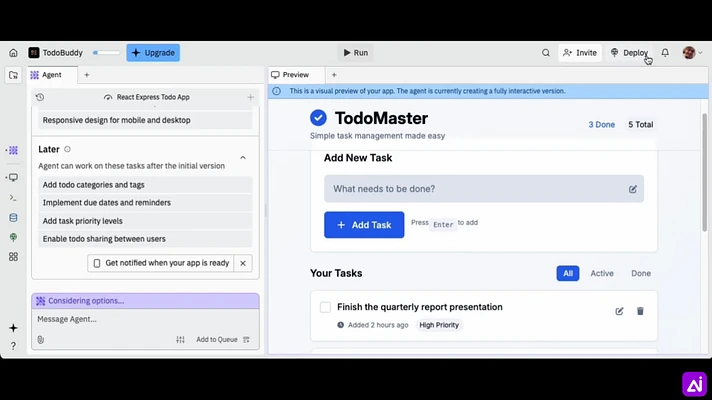View notifications bell icon

[665, 53]
